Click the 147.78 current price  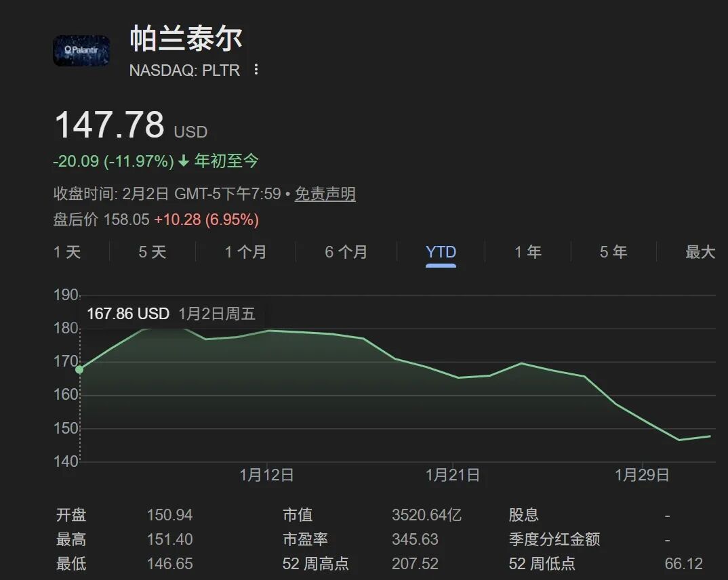110,125
